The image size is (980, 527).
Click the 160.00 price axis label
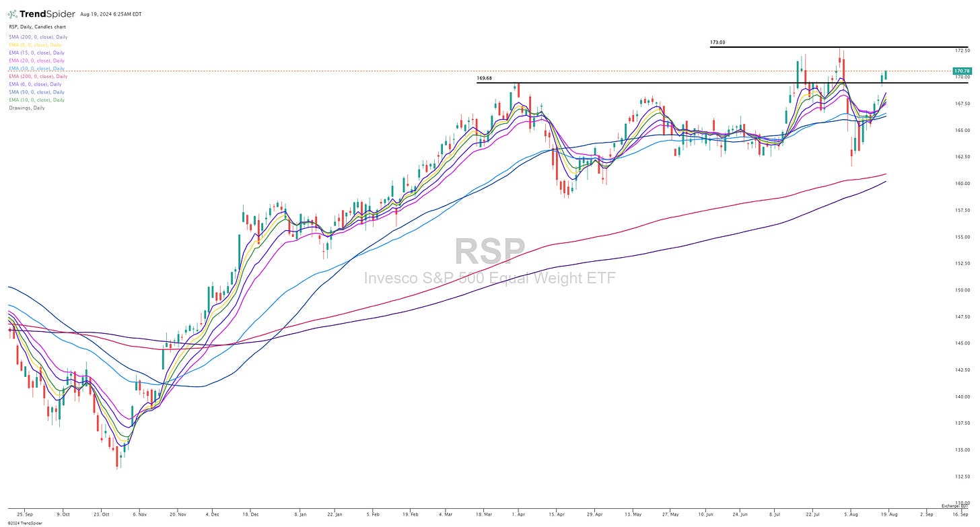963,183
